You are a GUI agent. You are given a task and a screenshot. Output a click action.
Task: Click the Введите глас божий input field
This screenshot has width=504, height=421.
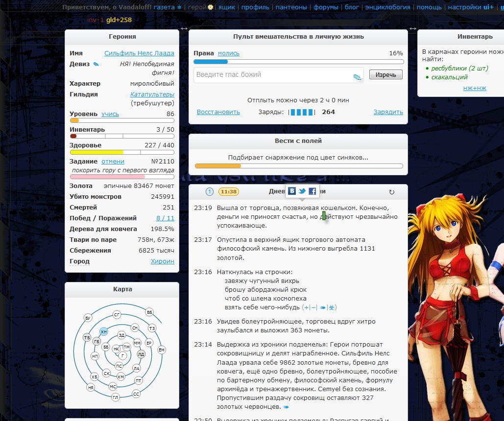[x=272, y=75]
